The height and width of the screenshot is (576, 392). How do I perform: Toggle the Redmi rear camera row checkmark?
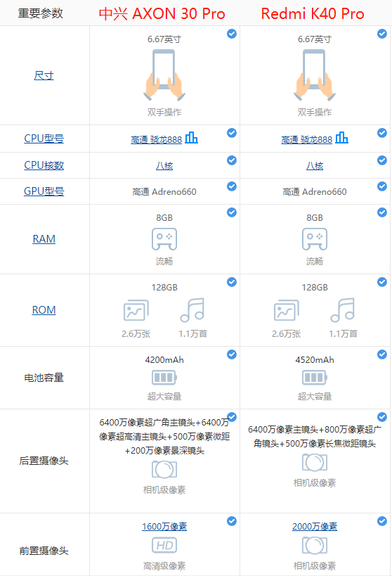click(382, 417)
